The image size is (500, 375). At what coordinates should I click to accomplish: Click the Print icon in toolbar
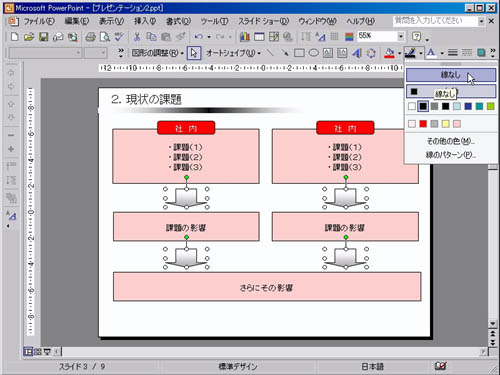tap(90, 37)
